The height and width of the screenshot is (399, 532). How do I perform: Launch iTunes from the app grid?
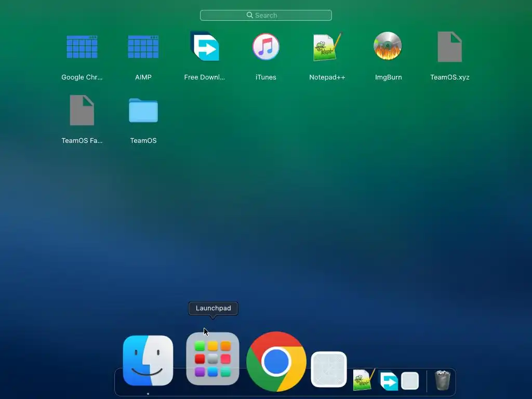(x=265, y=46)
